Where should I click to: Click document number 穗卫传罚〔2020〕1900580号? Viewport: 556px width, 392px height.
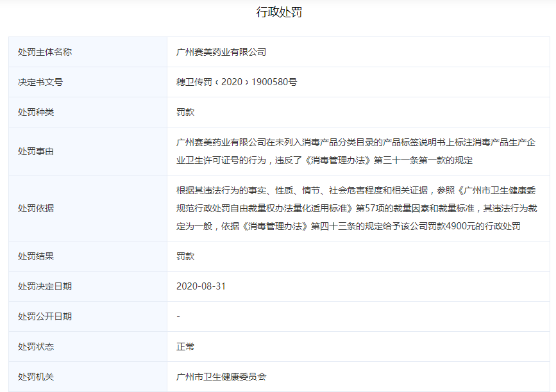click(237, 82)
